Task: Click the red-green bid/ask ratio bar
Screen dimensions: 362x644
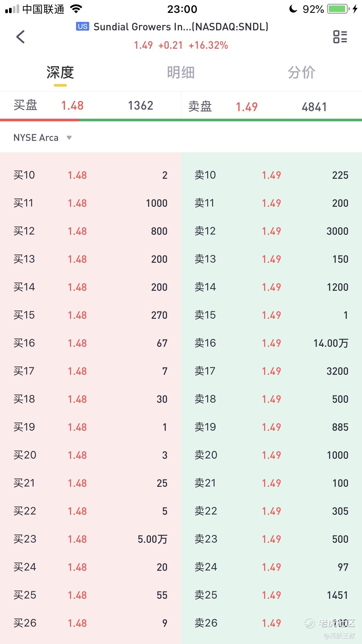Action: click(181, 120)
